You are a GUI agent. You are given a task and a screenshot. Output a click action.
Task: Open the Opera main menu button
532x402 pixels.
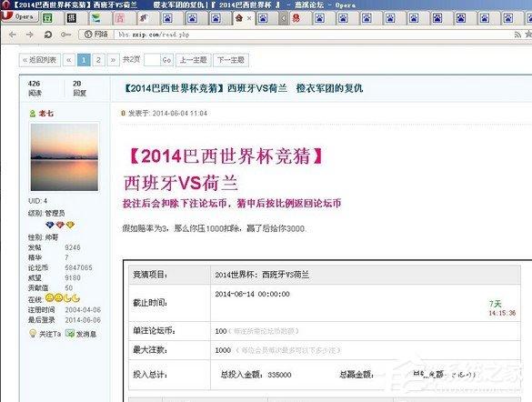tap(20, 16)
